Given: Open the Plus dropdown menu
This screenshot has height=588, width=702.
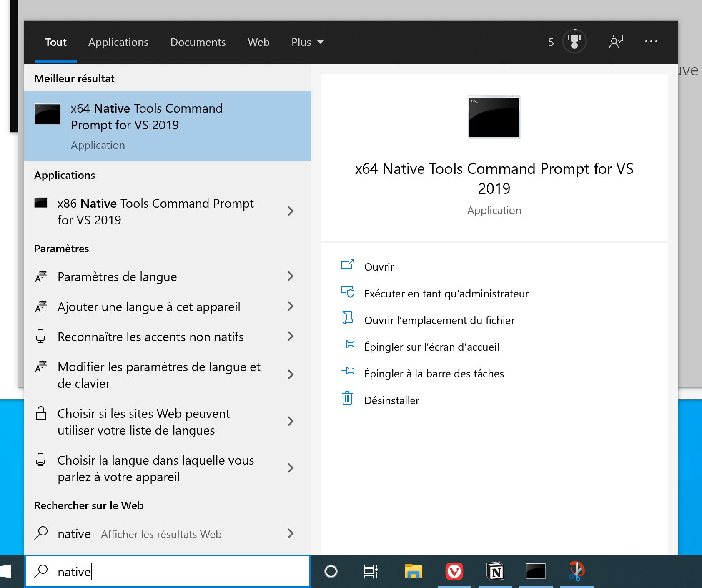Looking at the screenshot, I should point(308,42).
